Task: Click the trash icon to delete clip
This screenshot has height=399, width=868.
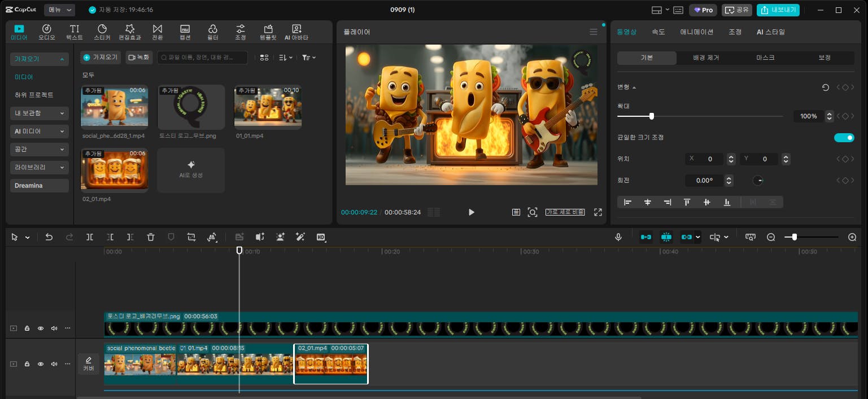Action: [x=151, y=237]
